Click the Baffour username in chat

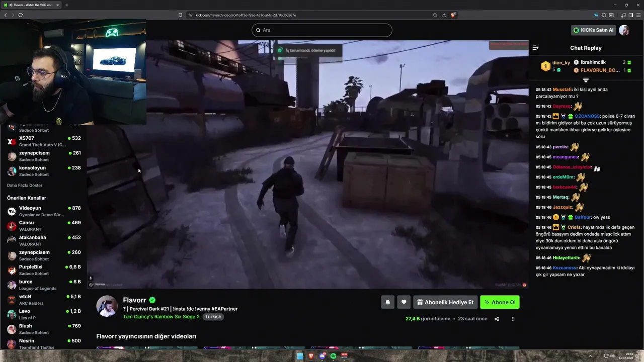pos(583,217)
